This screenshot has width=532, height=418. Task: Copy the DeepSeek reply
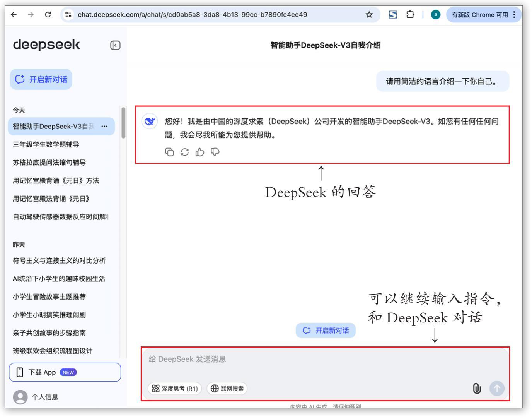point(169,152)
